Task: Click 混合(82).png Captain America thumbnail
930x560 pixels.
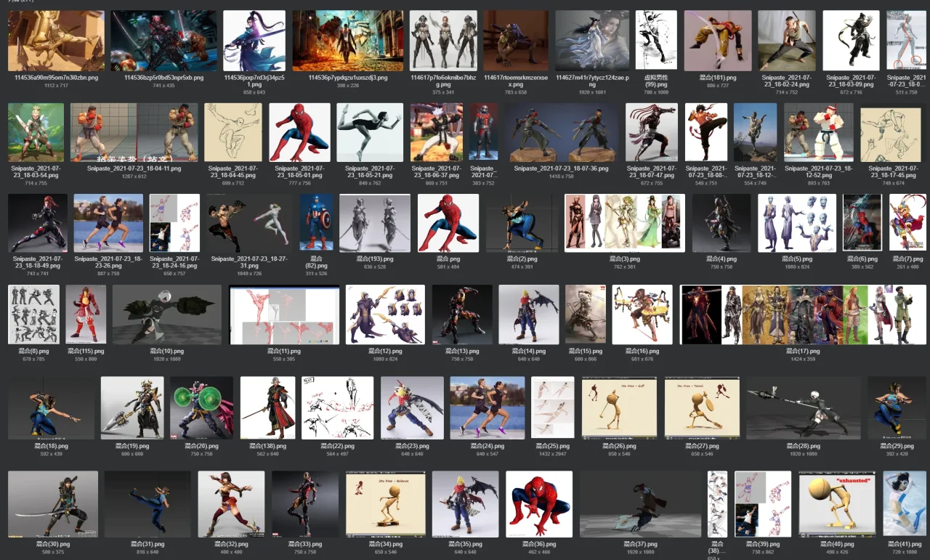Action: click(316, 223)
